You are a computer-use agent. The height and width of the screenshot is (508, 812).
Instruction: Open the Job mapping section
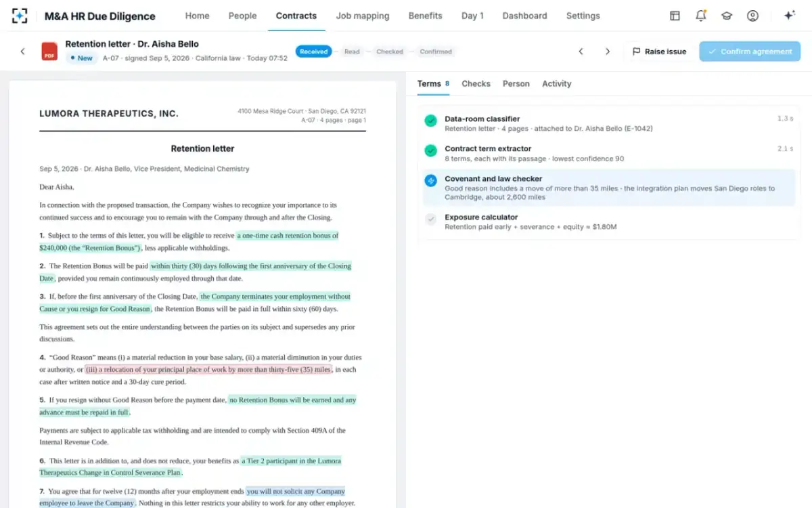(363, 16)
